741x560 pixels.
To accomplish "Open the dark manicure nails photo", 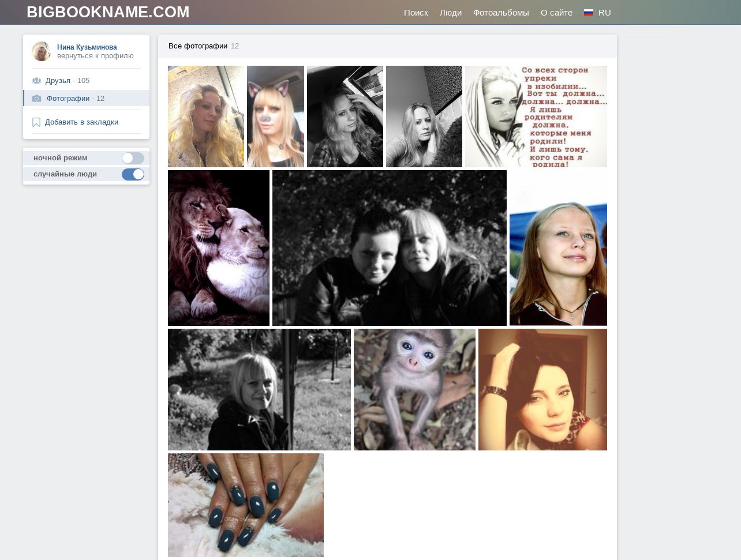I will (245, 505).
